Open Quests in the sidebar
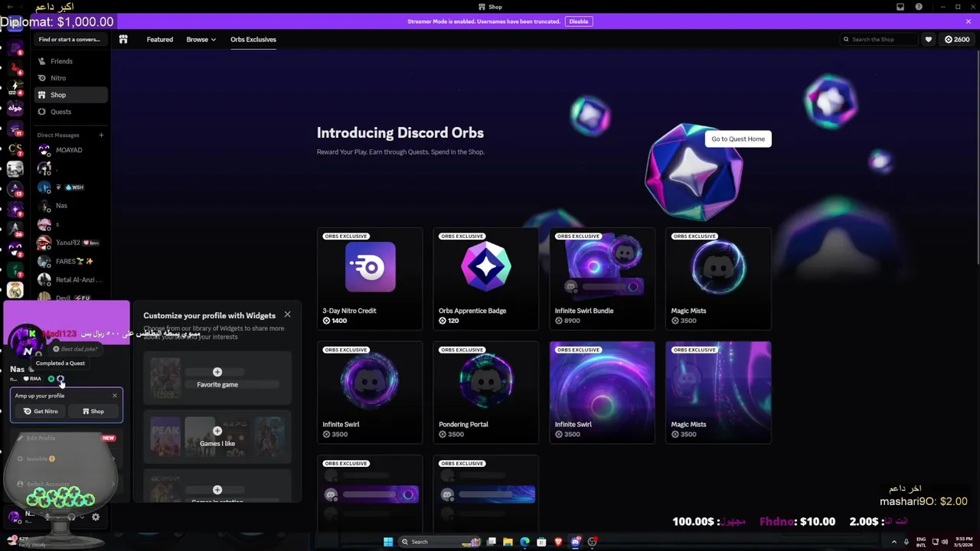 [71, 112]
